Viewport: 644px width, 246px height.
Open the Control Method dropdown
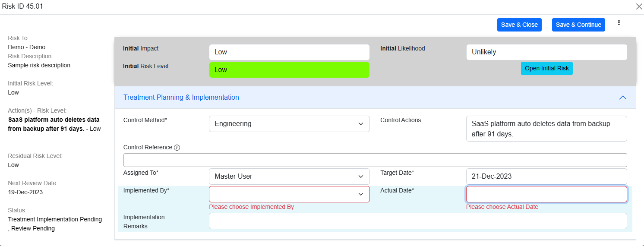[289, 124]
